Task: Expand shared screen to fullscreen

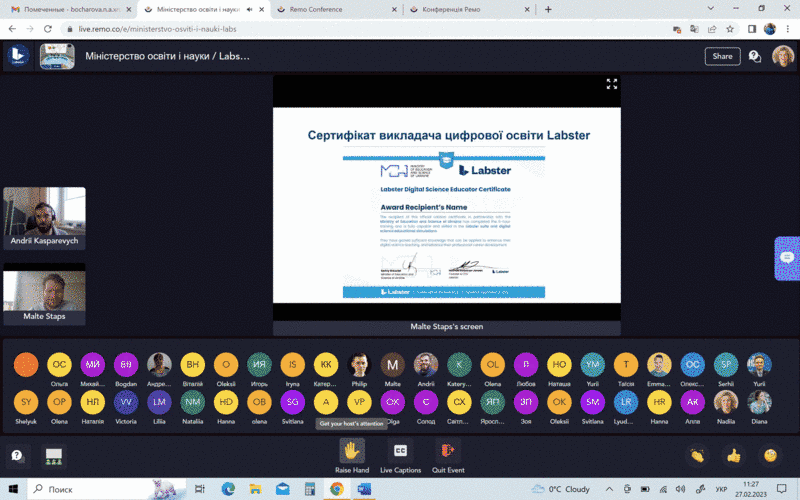Action: click(612, 84)
